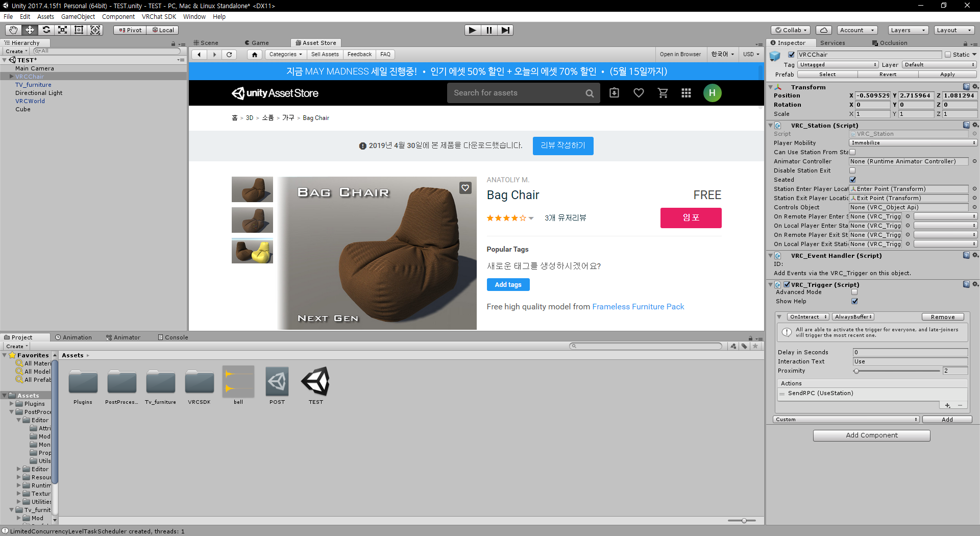Open the shopping cart
This screenshot has height=536, width=980.
663,93
